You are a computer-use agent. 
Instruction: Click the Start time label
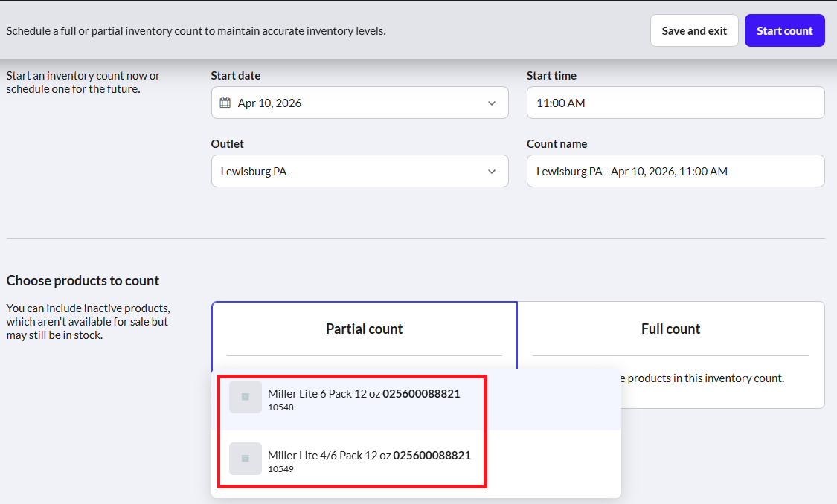coord(551,76)
